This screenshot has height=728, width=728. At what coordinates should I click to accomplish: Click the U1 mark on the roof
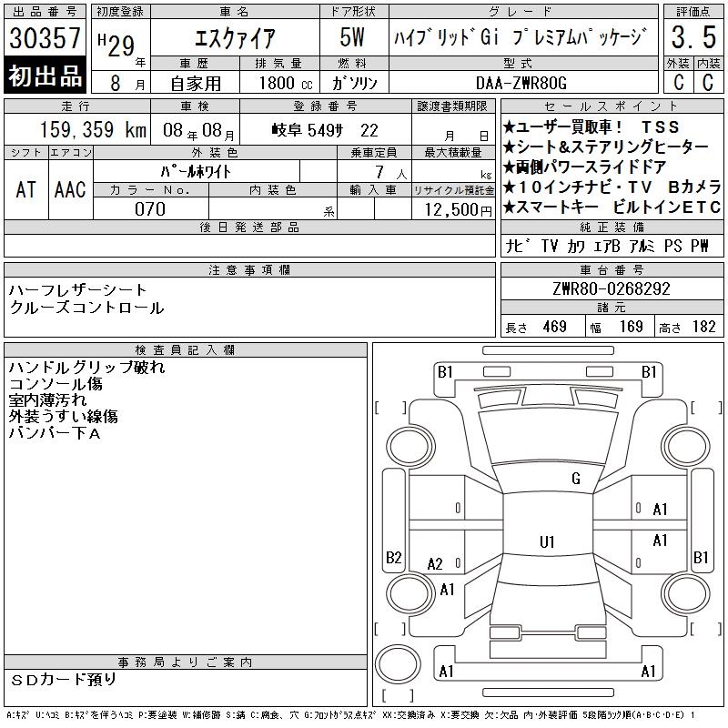tap(547, 541)
